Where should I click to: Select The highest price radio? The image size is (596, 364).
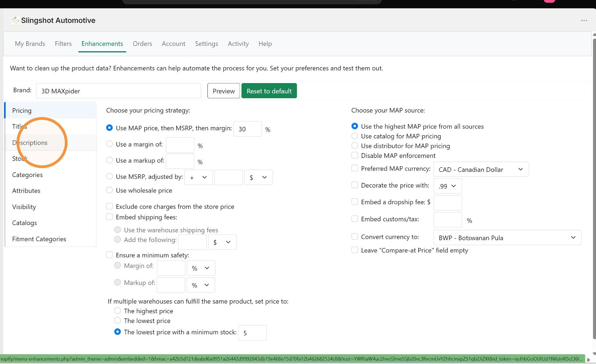pos(118,311)
